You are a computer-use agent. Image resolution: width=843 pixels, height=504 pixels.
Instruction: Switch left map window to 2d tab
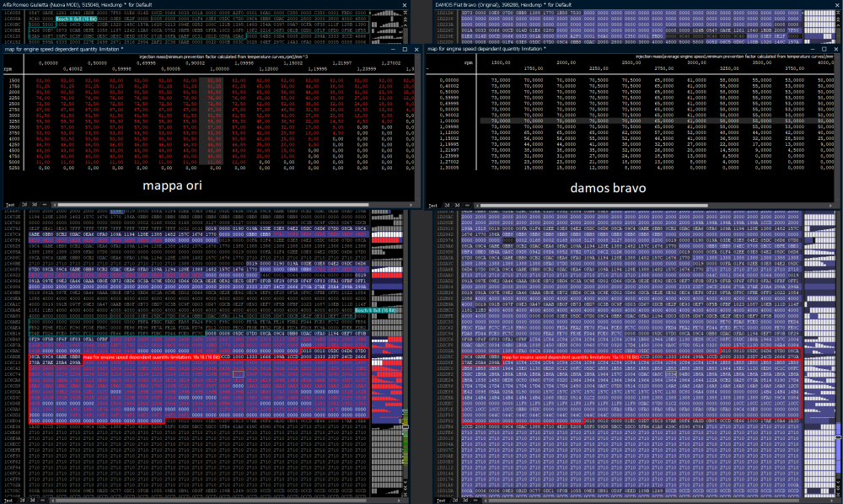click(x=24, y=205)
